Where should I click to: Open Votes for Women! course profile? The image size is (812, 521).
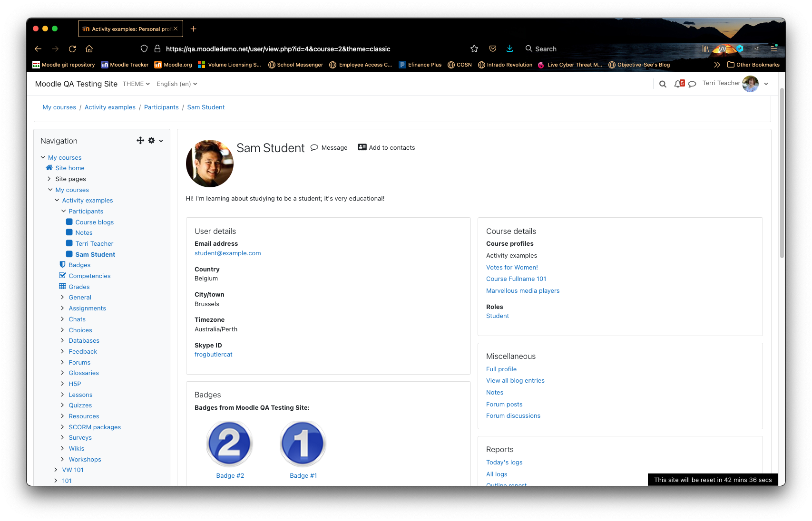[512, 268]
